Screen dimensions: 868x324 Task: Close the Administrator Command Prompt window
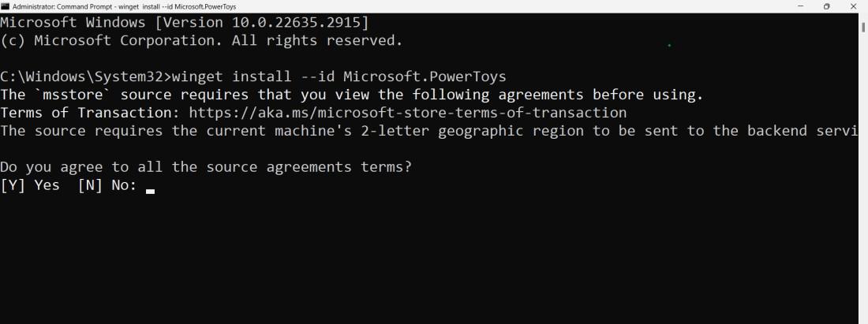pos(853,6)
